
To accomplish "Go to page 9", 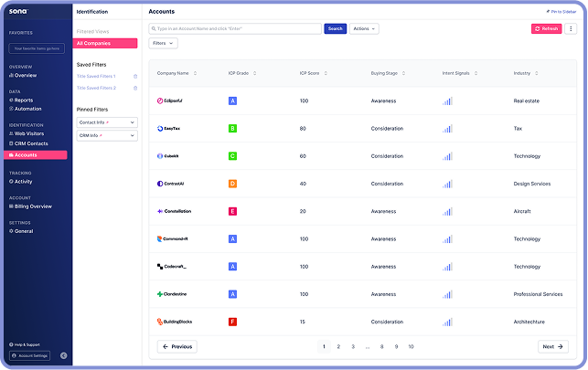I will tap(396, 347).
